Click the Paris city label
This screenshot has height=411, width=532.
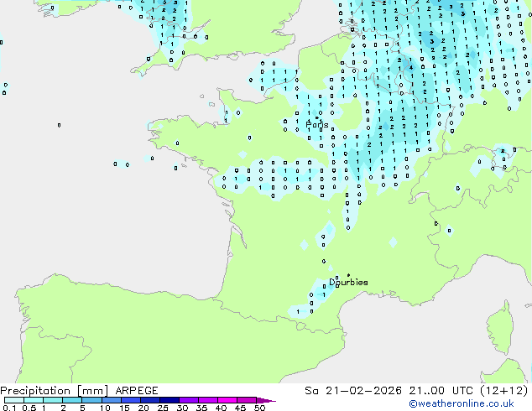pos(317,125)
